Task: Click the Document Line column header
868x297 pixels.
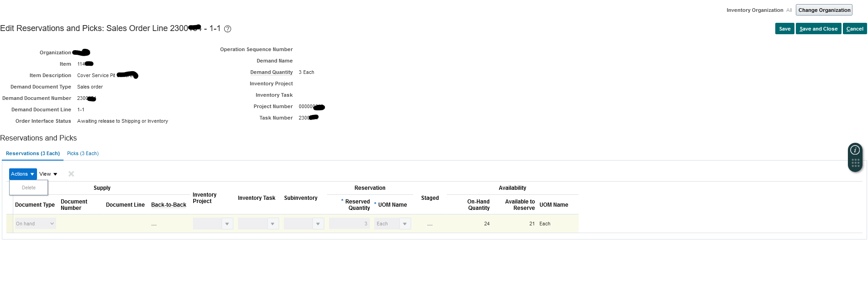Action: 125,205
